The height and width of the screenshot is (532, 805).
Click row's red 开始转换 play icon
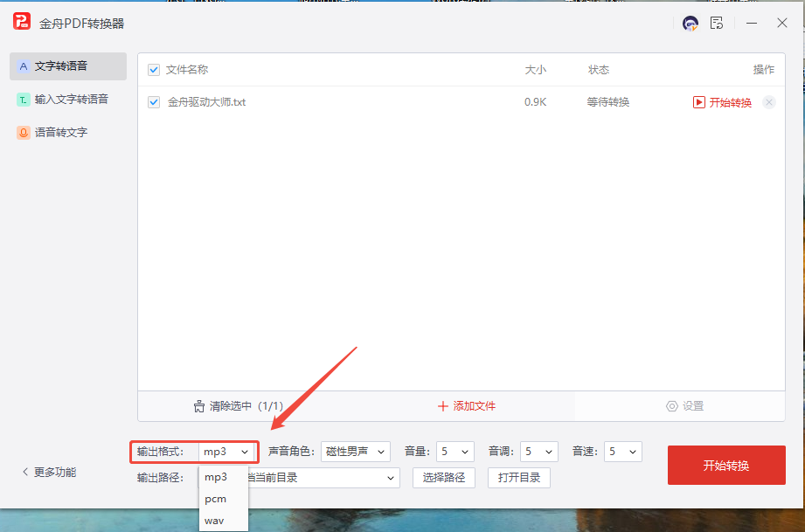click(x=698, y=102)
